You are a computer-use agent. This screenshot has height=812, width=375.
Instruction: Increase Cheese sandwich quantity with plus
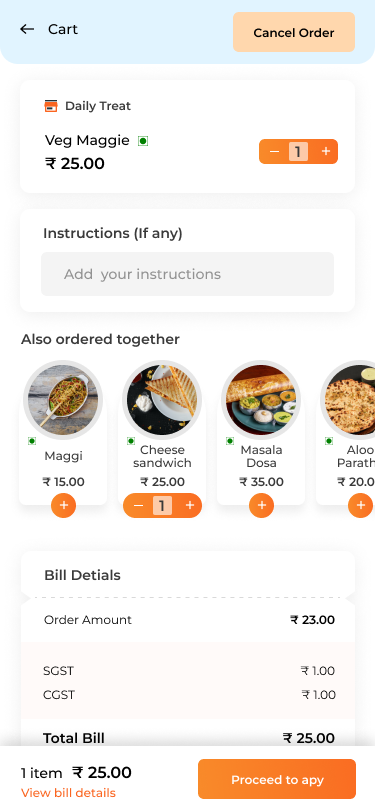coord(190,505)
